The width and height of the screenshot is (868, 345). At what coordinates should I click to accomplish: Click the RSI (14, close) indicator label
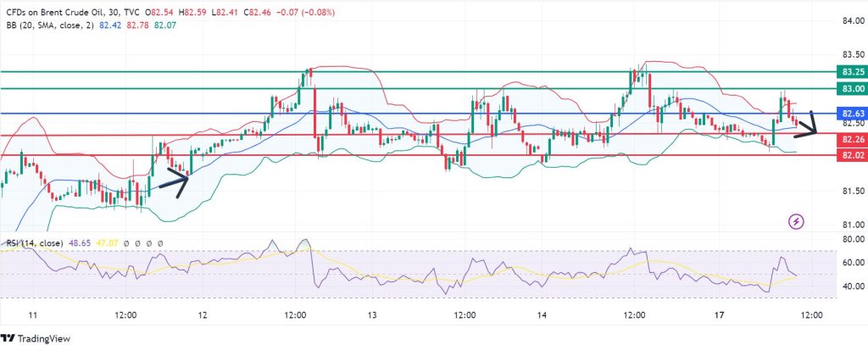34,243
